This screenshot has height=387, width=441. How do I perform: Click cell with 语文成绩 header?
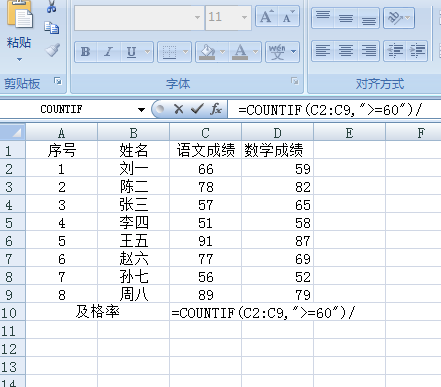[x=205, y=150]
